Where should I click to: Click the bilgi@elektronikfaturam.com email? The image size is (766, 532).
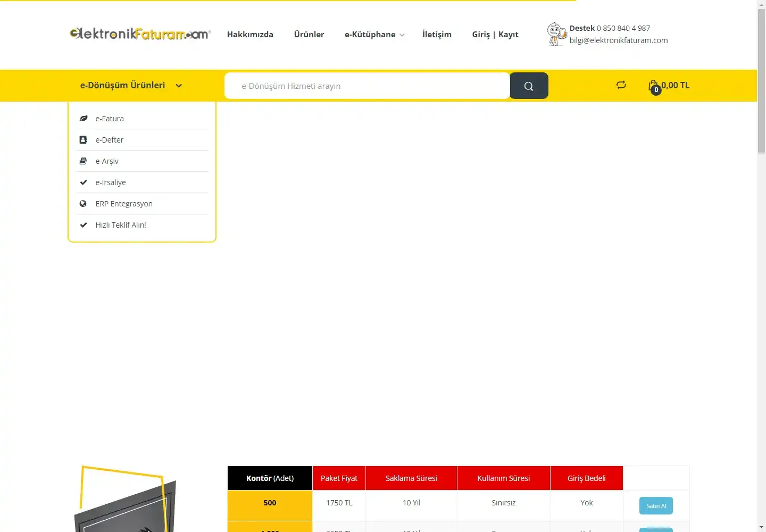pos(619,40)
